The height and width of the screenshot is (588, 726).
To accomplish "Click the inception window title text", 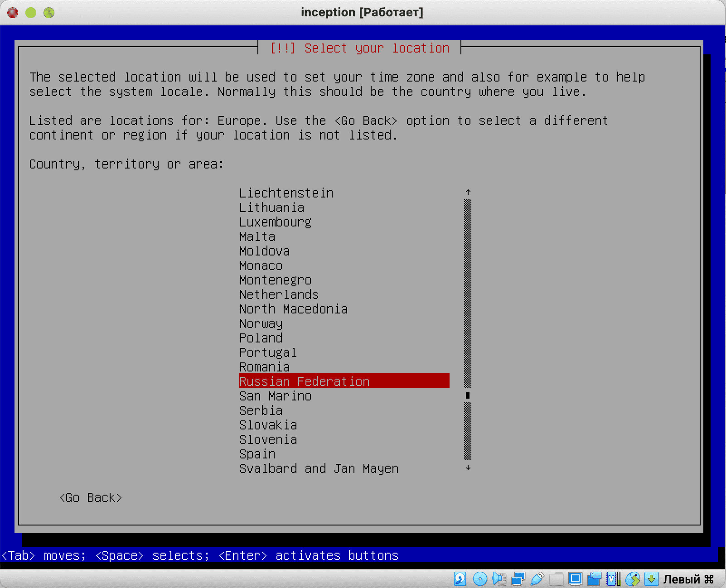I will coord(362,12).
